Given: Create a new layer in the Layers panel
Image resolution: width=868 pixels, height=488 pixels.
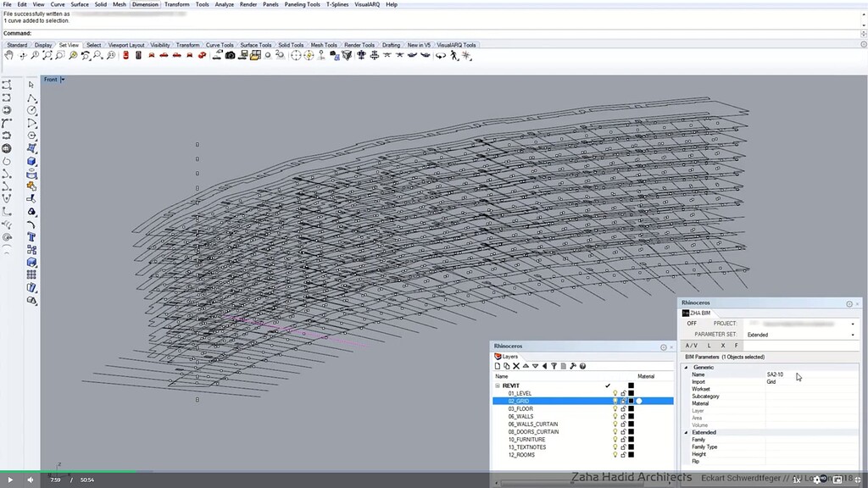Looking at the screenshot, I should click(x=497, y=365).
